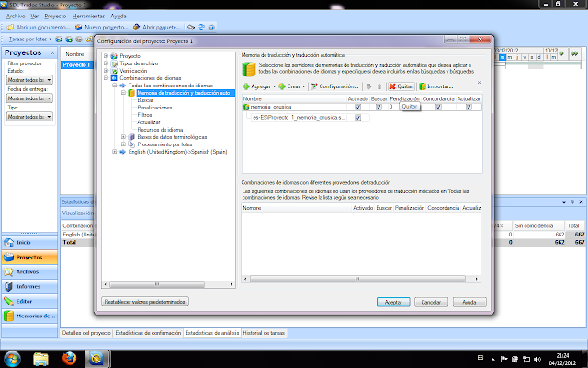Open Informes view in sidebar

click(29, 286)
